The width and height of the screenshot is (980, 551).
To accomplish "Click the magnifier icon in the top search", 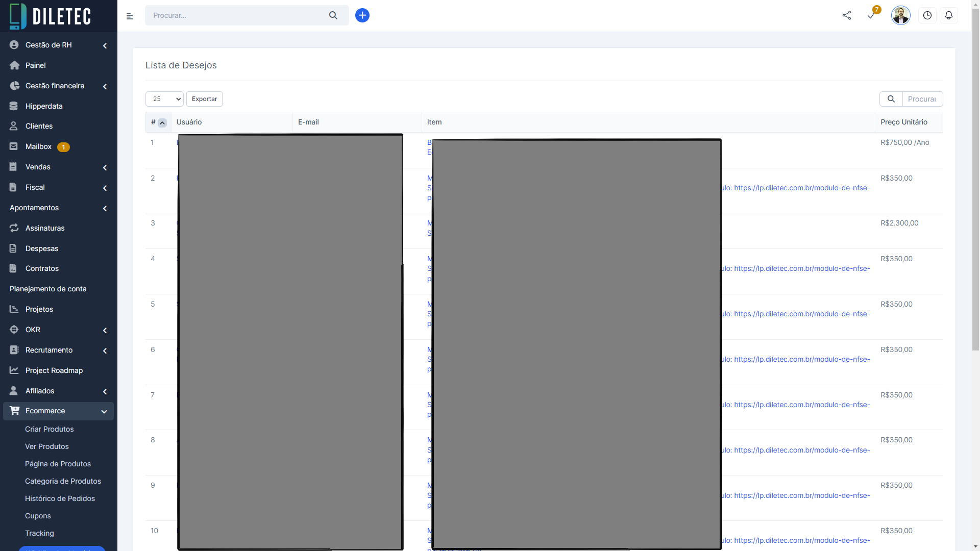I will pyautogui.click(x=333, y=15).
